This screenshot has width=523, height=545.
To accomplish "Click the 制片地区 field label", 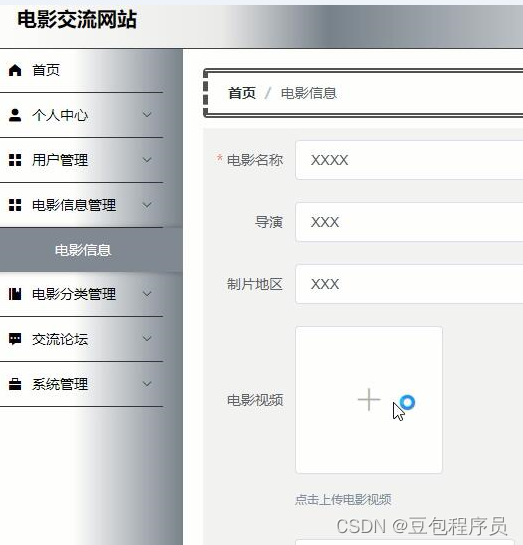I will tap(255, 284).
